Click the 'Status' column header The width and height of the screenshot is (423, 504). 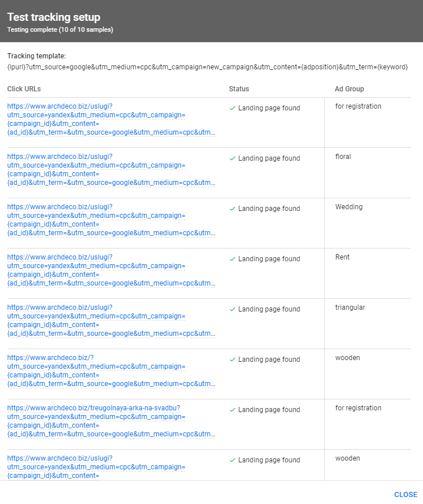pos(236,89)
